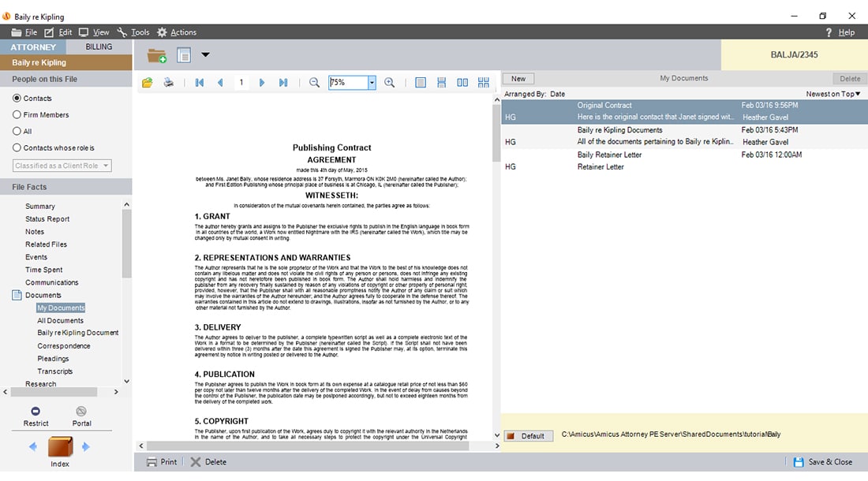Image resolution: width=868 pixels, height=481 pixels.
Task: Click the new folder icon with green plus
Action: click(157, 55)
